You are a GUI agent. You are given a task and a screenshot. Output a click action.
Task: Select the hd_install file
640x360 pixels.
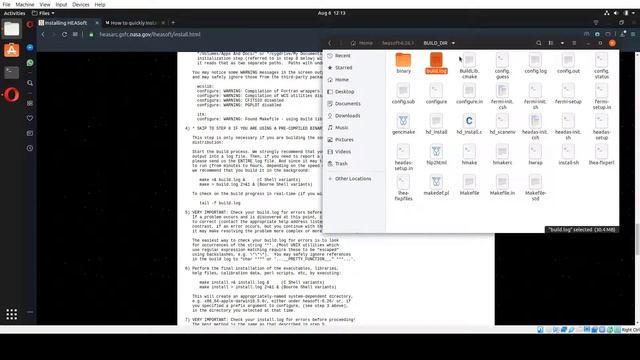coord(436,124)
